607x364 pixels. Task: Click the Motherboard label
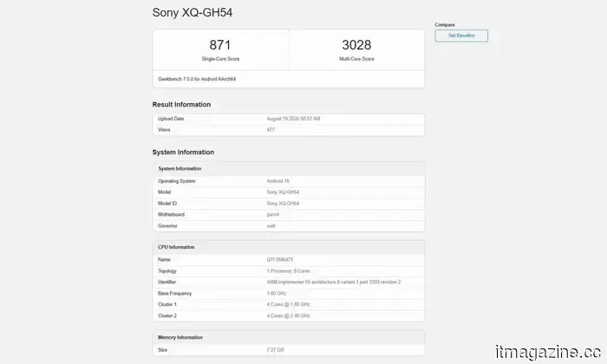point(171,215)
